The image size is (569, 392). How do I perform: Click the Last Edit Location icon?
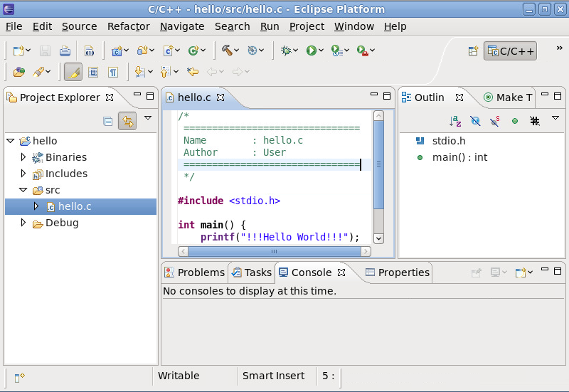pyautogui.click(x=192, y=72)
